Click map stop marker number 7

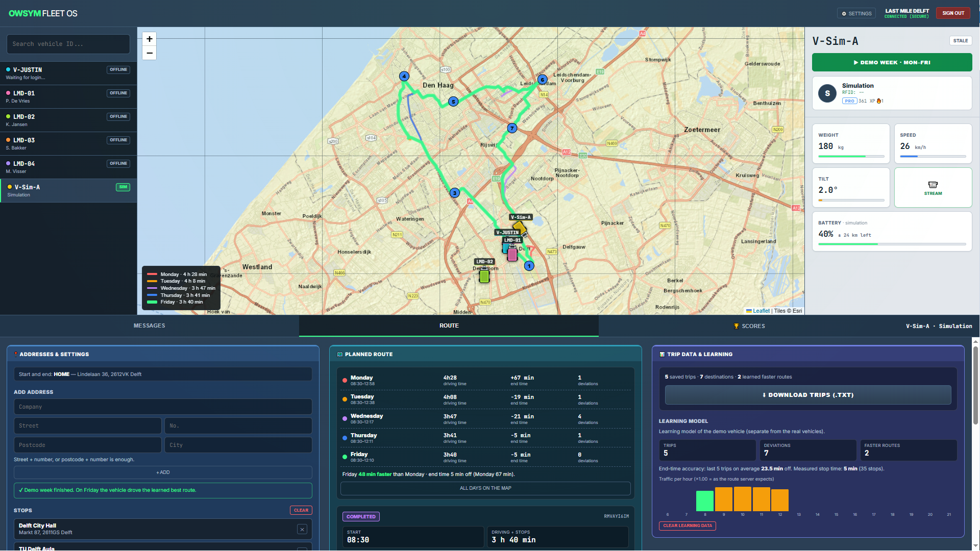pyautogui.click(x=512, y=128)
